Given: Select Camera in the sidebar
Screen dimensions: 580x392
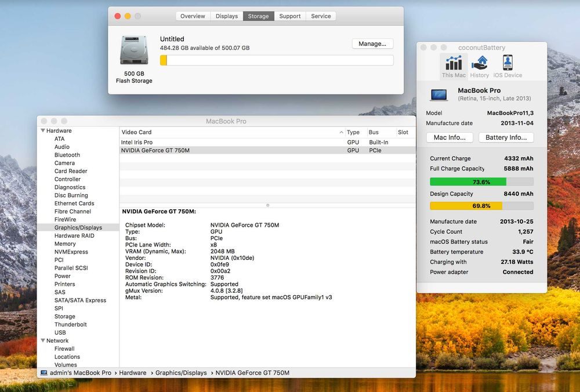Looking at the screenshot, I should 64,163.
